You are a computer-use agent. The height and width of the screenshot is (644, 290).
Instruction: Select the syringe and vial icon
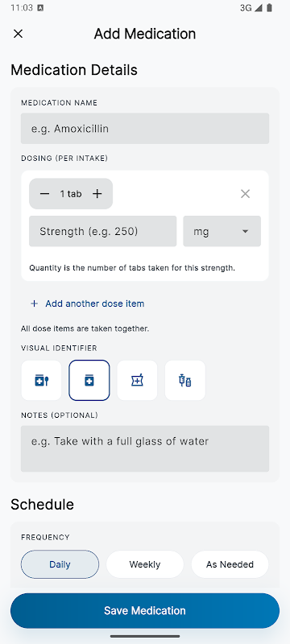click(185, 380)
